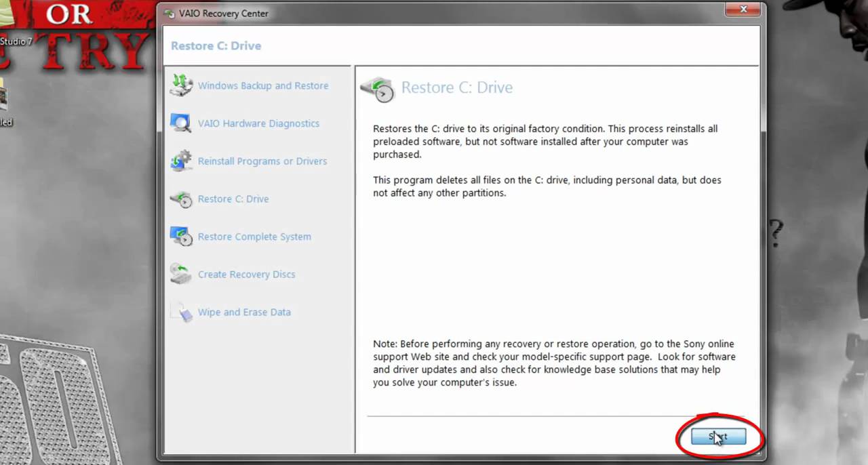Viewport: 868px width, 465px height.
Task: Click the Restore C: Drive page heading
Action: pyautogui.click(x=457, y=87)
